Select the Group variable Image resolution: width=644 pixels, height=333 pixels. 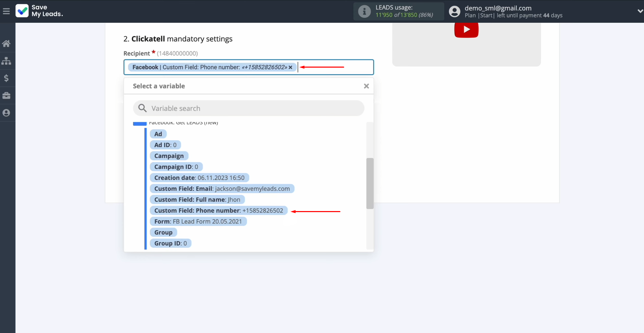(x=163, y=232)
